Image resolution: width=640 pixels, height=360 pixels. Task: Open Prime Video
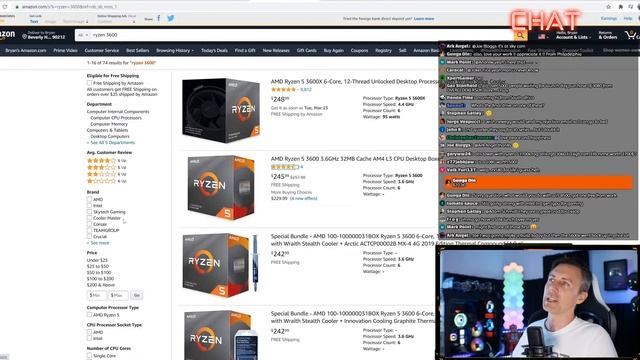tap(65, 51)
